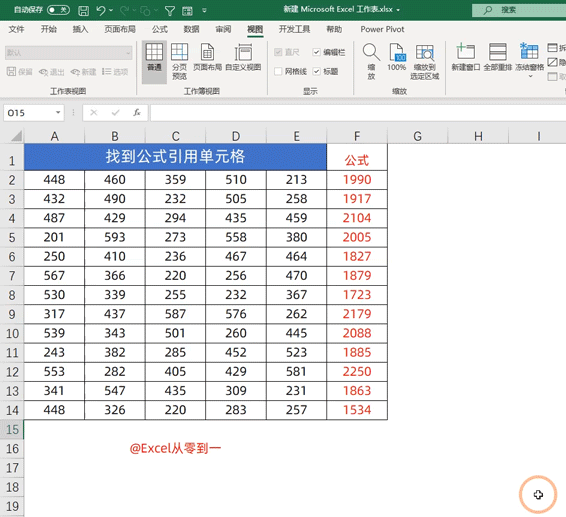The image size is (566, 517).
Task: Switch to the 开发工具 tab
Action: tap(294, 29)
